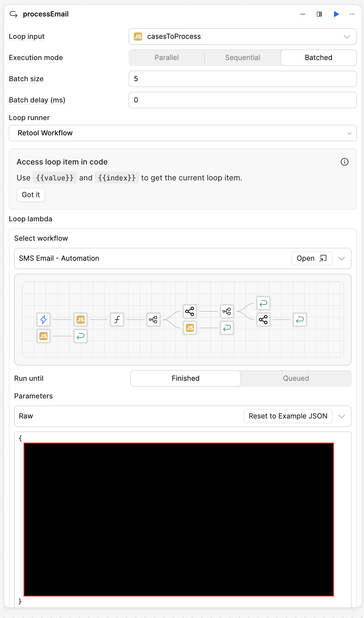Click the lightning trigger node in workflow preview
The height and width of the screenshot is (618, 364).
point(44,319)
